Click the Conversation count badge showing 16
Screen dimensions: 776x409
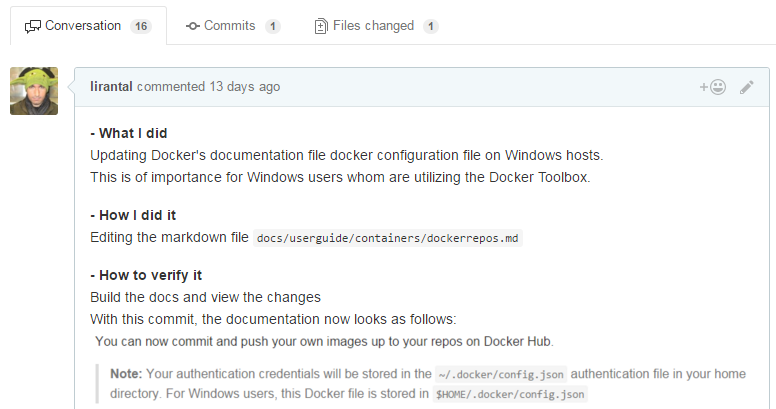coord(140,27)
